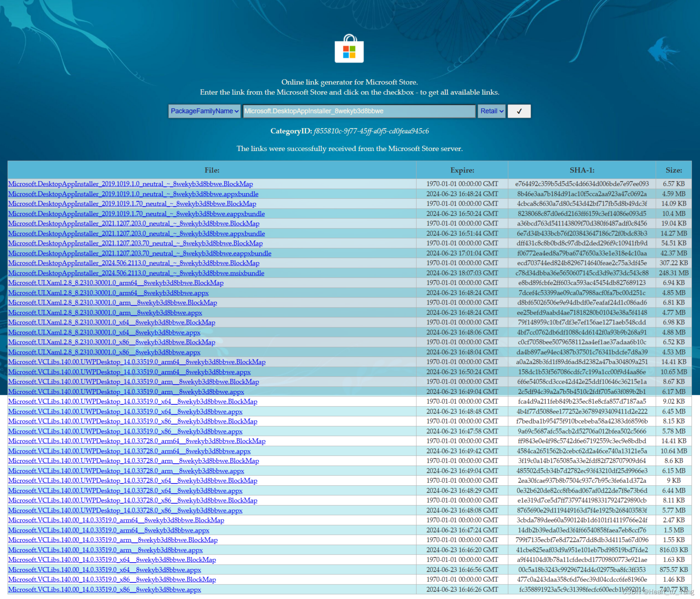Get VCLibs UWPDesktop 14.0.33728.0 x86 appx

click(125, 511)
